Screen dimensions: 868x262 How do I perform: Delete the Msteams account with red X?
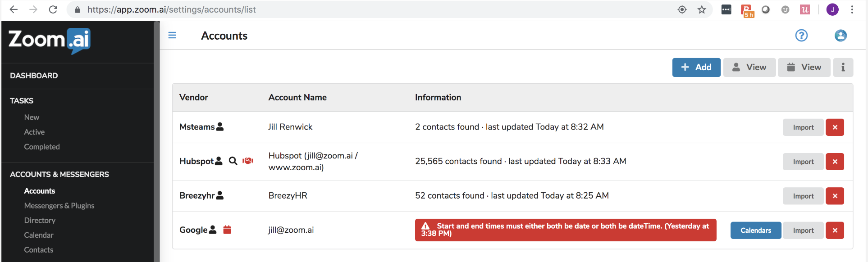(835, 127)
